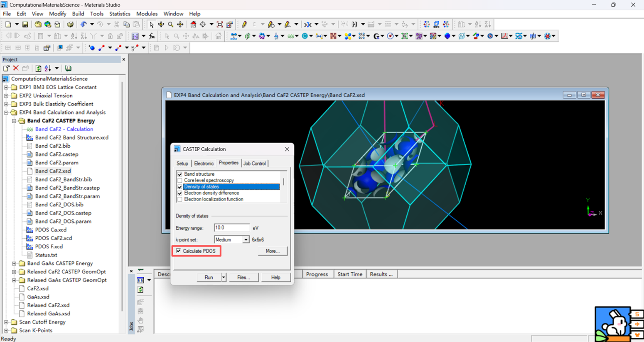Expand the Band GaAs CASTEP Energy folder
The image size is (644, 342).
coord(14,263)
